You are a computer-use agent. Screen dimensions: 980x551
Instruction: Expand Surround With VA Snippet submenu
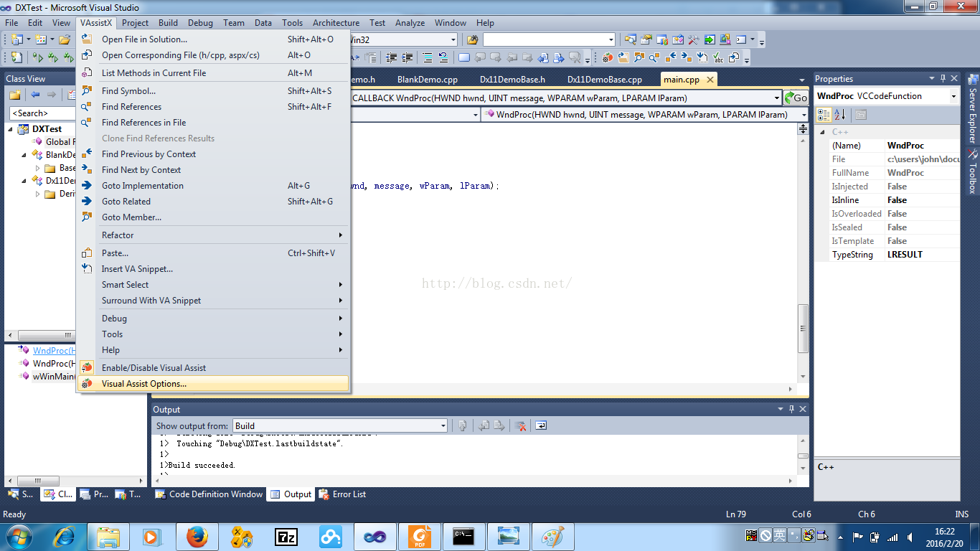(213, 300)
